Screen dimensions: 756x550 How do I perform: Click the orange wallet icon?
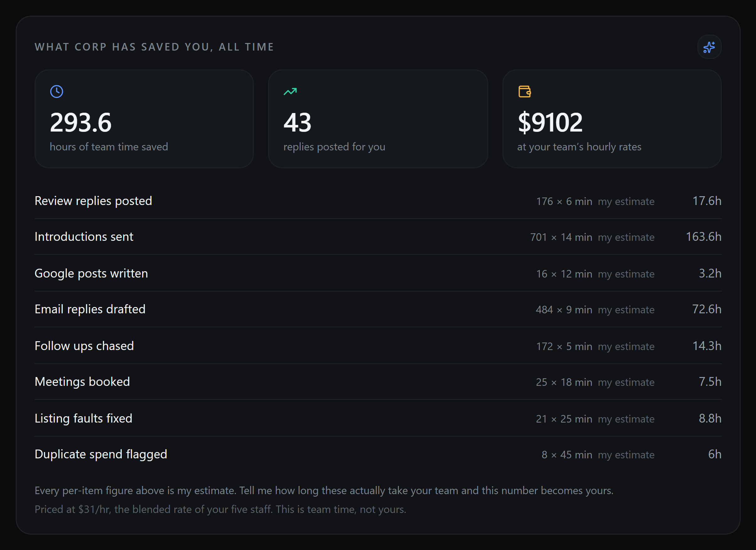(x=524, y=91)
